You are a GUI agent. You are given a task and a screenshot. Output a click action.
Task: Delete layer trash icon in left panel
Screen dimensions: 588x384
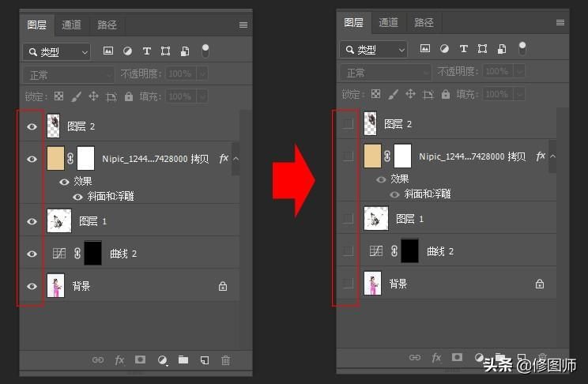[x=225, y=360]
